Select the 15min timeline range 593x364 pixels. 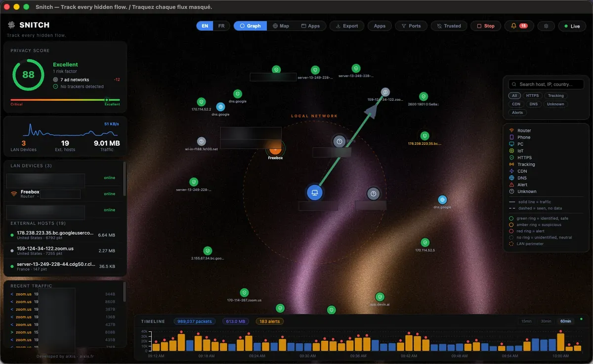click(x=527, y=321)
